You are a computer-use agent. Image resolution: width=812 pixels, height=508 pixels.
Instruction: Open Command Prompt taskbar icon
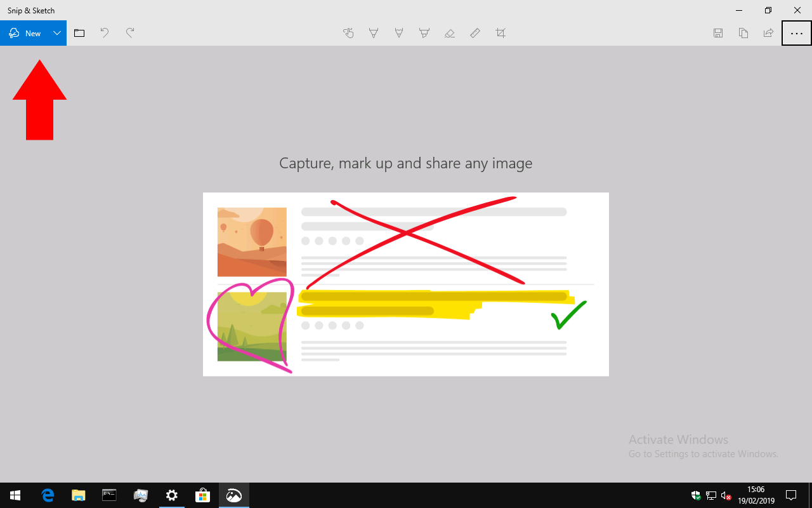point(110,495)
